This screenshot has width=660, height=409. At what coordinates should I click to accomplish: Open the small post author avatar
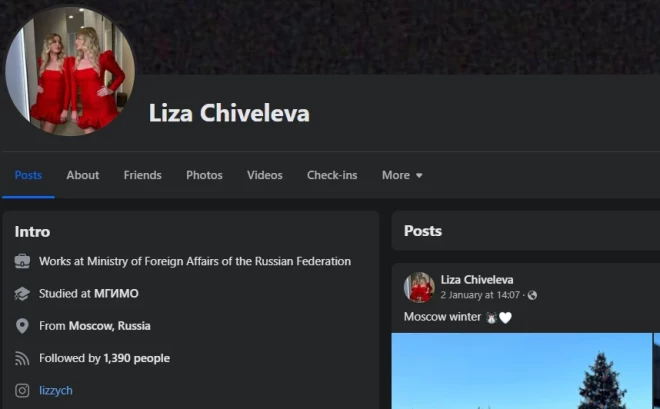pos(419,287)
